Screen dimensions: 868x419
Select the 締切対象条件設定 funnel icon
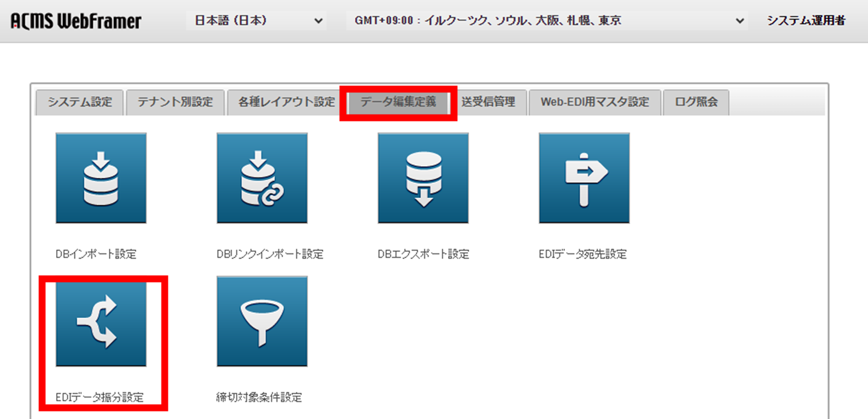262,321
